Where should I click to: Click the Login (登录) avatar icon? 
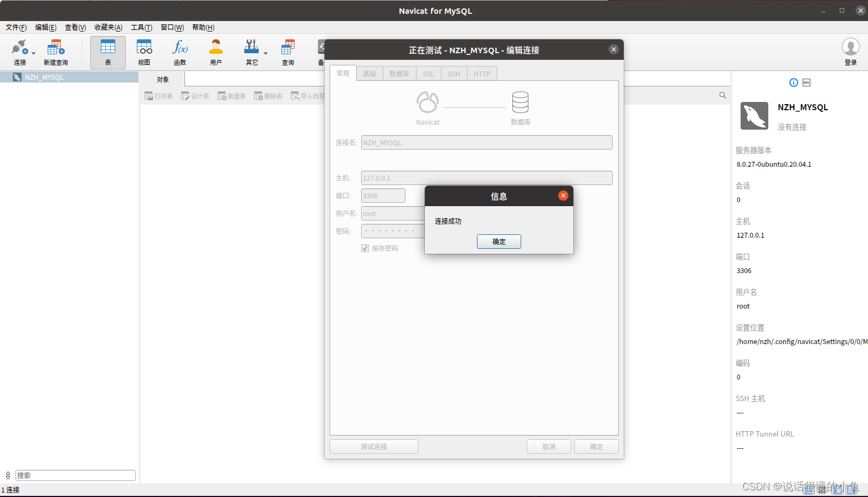pos(851,47)
